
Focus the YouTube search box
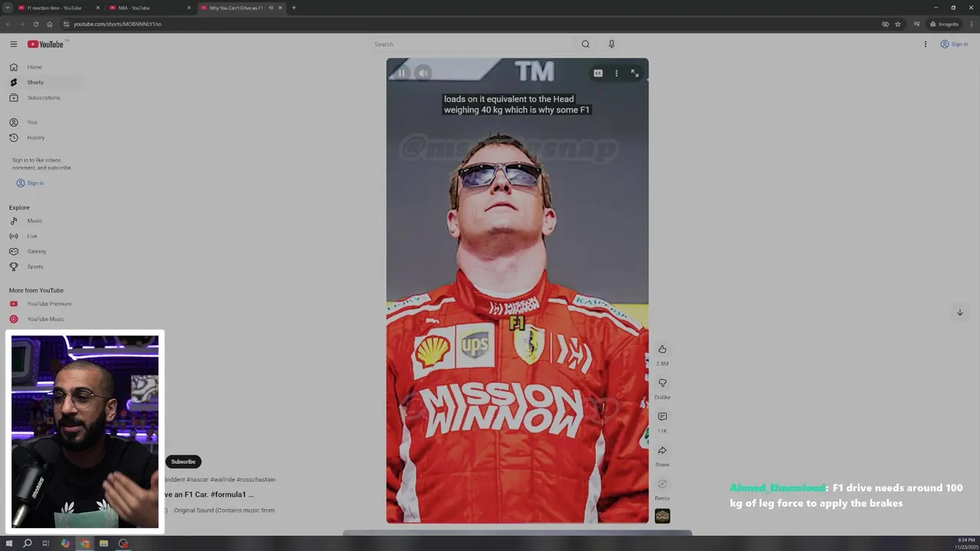coord(471,44)
